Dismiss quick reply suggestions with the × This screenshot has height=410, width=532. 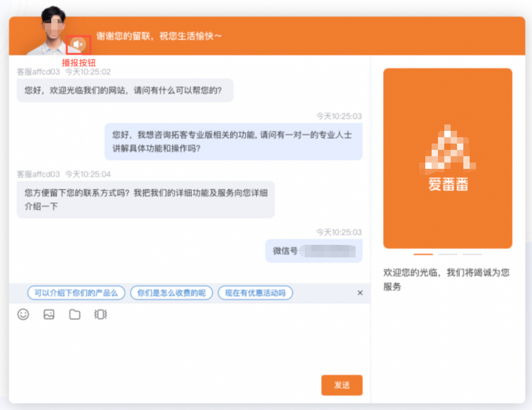[360, 292]
